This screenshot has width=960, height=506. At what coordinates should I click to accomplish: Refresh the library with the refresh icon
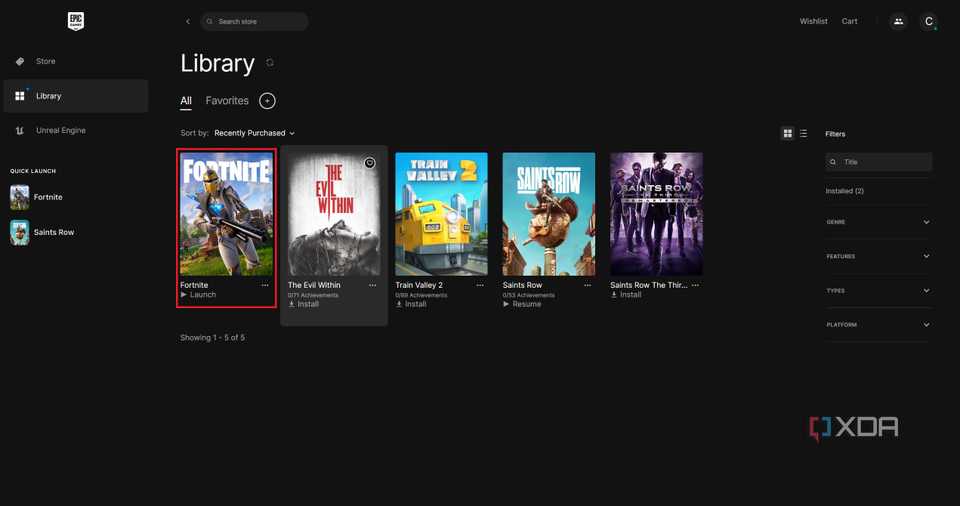(270, 63)
